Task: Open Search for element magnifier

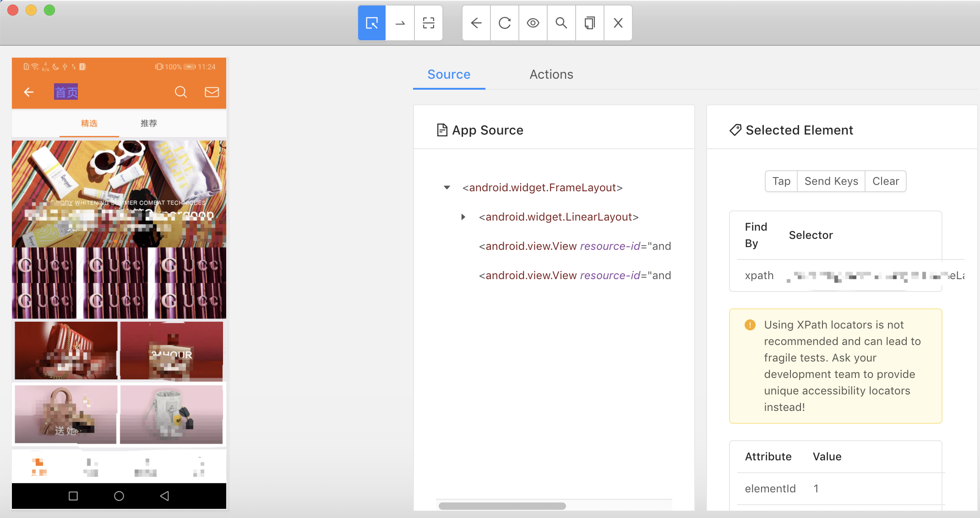Action: click(561, 23)
